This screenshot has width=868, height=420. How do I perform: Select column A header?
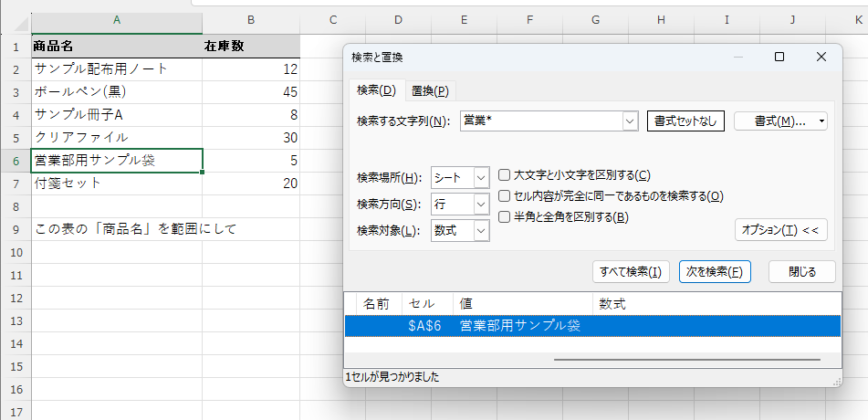tap(117, 20)
